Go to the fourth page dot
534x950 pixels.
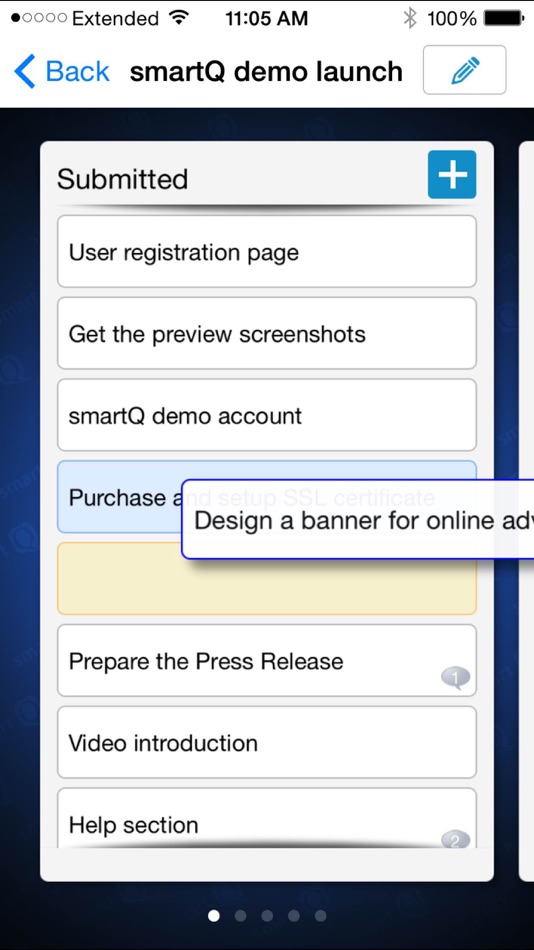pyautogui.click(x=294, y=915)
